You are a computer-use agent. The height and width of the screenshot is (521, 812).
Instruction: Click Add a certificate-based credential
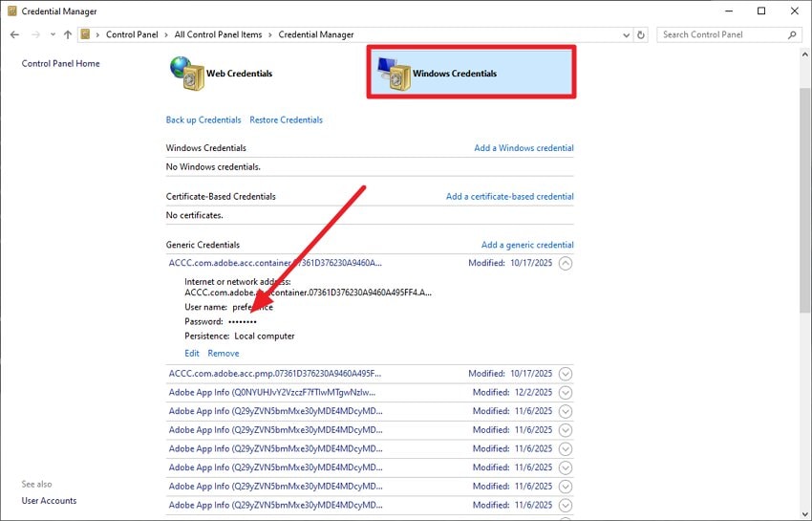click(x=509, y=197)
